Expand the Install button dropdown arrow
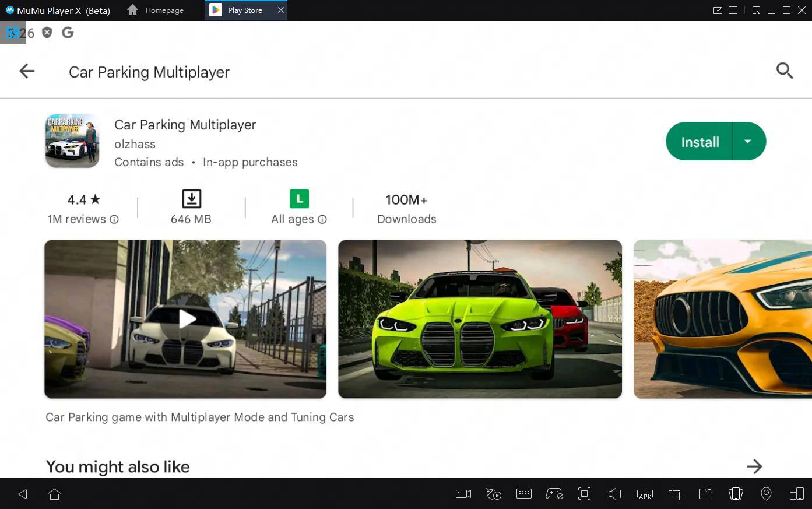 748,141
